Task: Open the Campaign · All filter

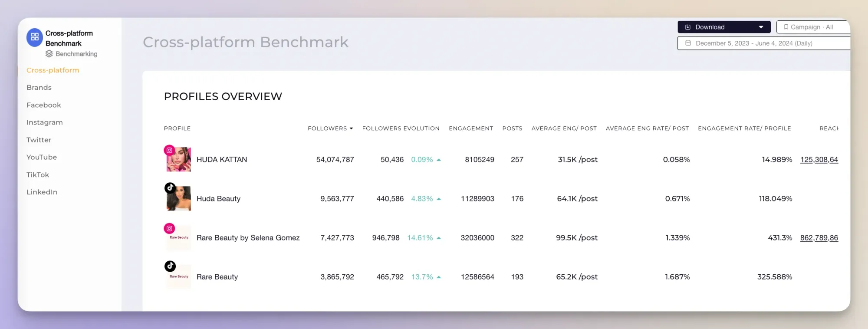Action: [x=813, y=27]
